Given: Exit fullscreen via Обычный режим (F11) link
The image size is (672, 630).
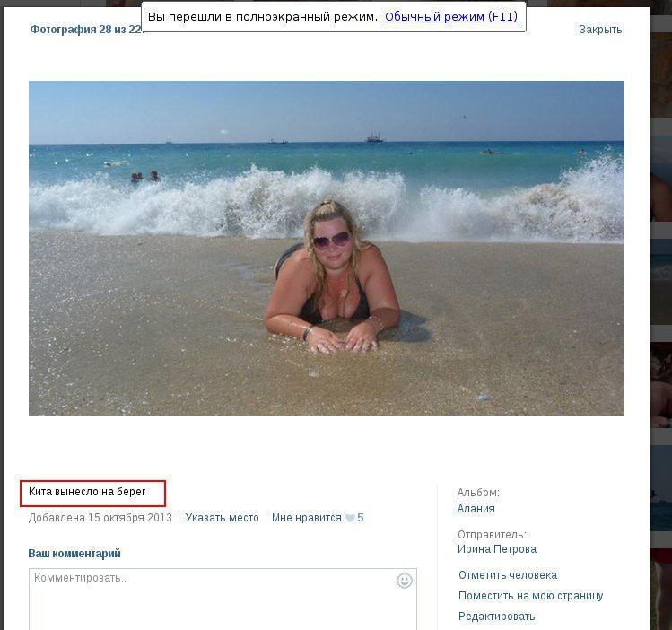Looking at the screenshot, I should (451, 17).
